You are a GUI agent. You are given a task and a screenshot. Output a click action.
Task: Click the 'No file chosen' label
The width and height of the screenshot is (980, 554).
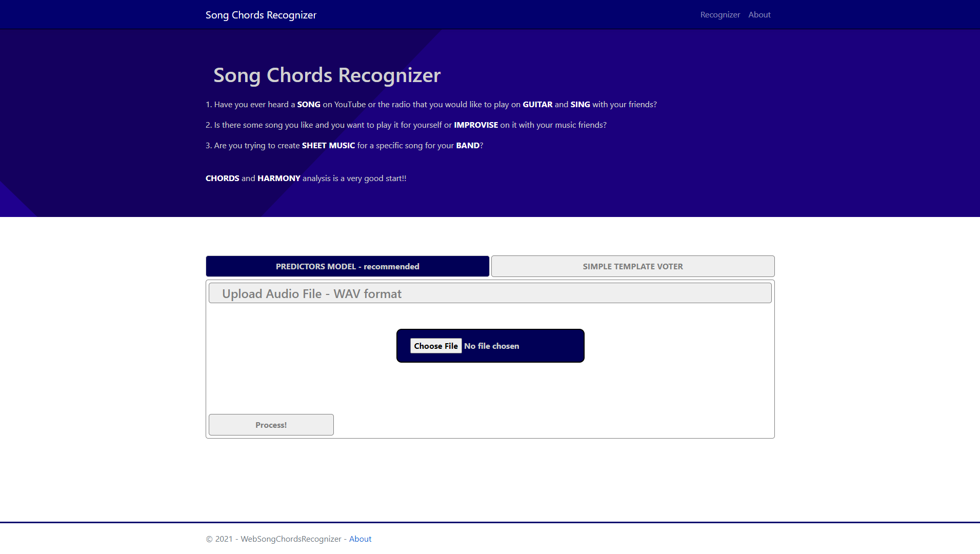tap(491, 346)
